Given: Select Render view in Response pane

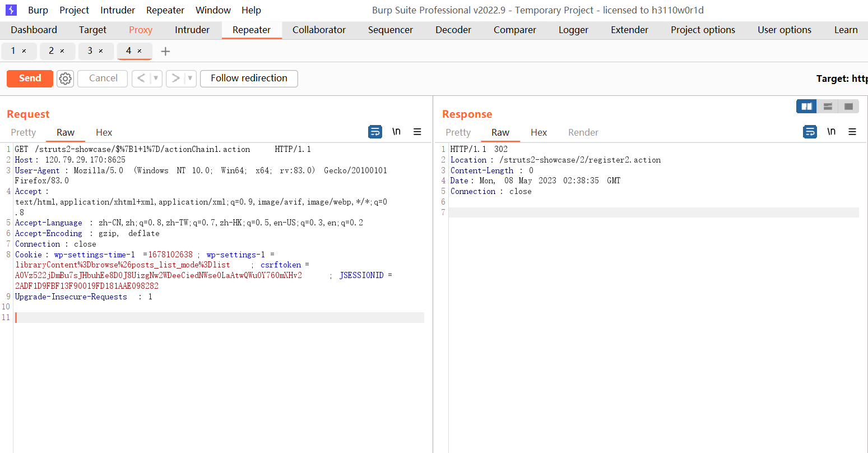Looking at the screenshot, I should pyautogui.click(x=583, y=132).
